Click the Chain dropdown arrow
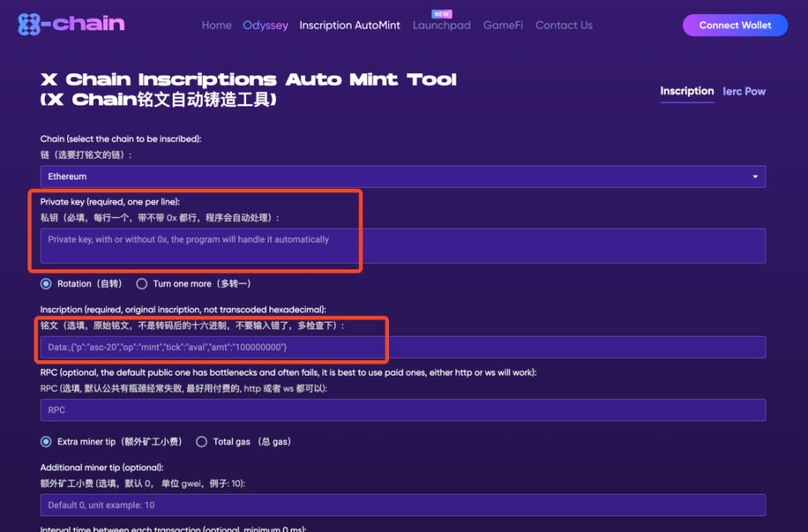 pos(755,176)
